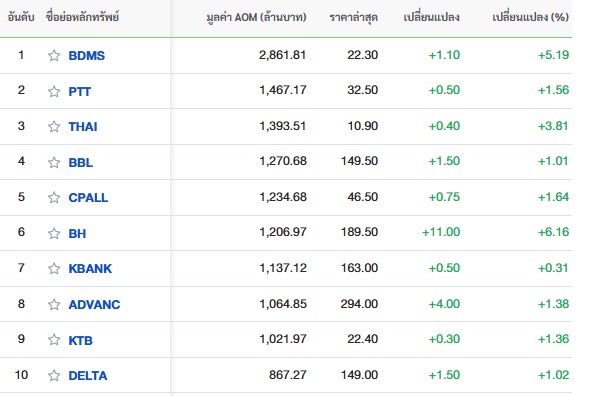View details for THAI symbol
Screen dimensions: 593x396
point(83,126)
